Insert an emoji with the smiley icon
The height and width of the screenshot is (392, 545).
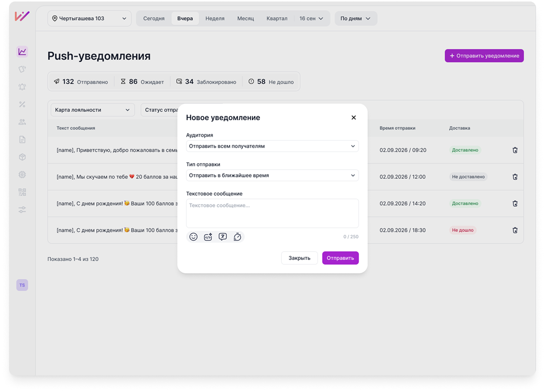(x=193, y=237)
